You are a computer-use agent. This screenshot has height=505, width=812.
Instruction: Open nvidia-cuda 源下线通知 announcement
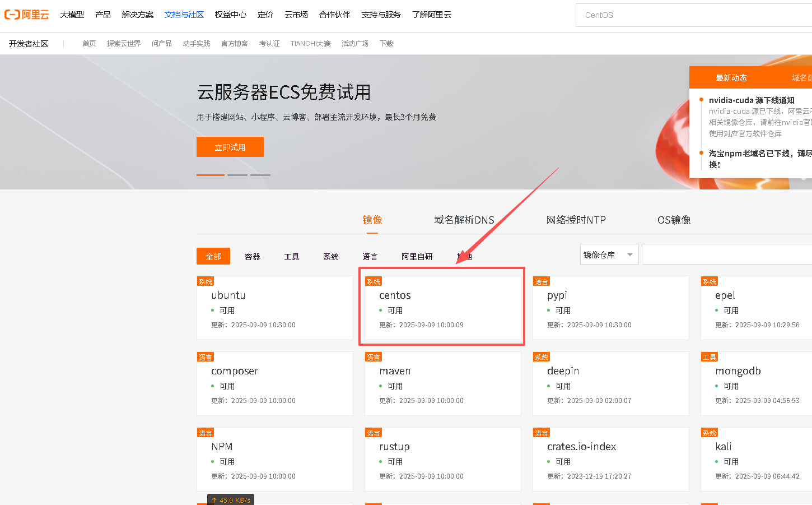point(752,100)
